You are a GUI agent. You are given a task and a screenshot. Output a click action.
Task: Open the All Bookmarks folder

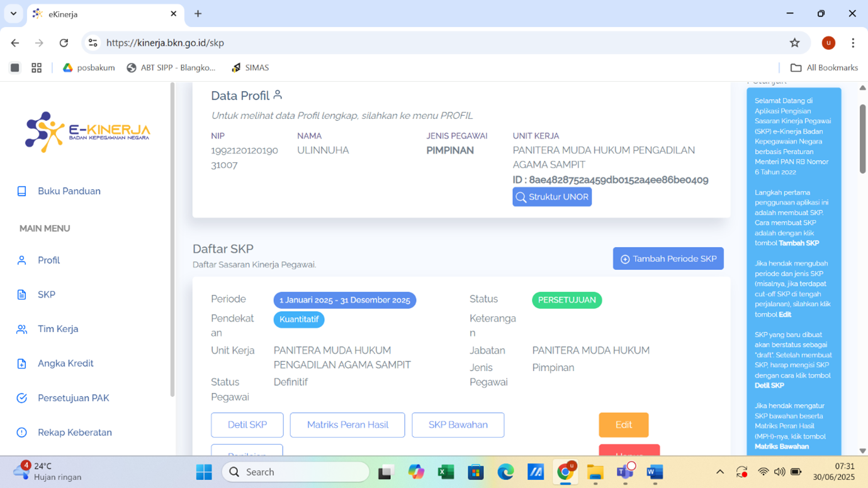pos(824,68)
